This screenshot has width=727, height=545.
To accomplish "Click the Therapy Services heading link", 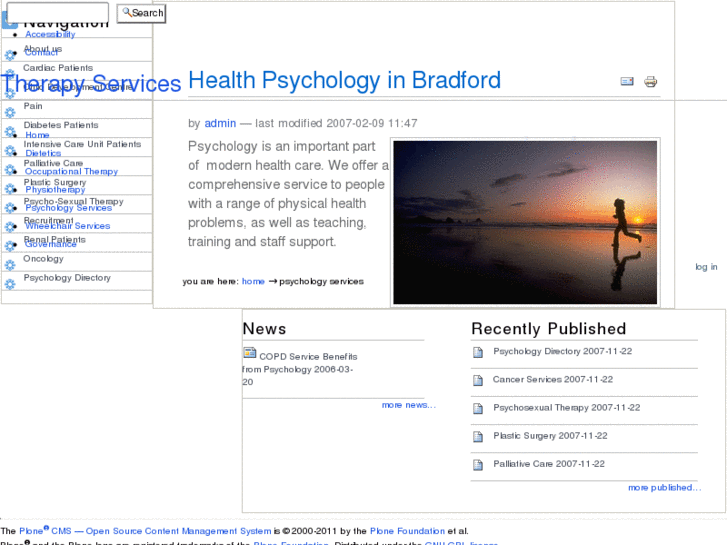I will (91, 84).
